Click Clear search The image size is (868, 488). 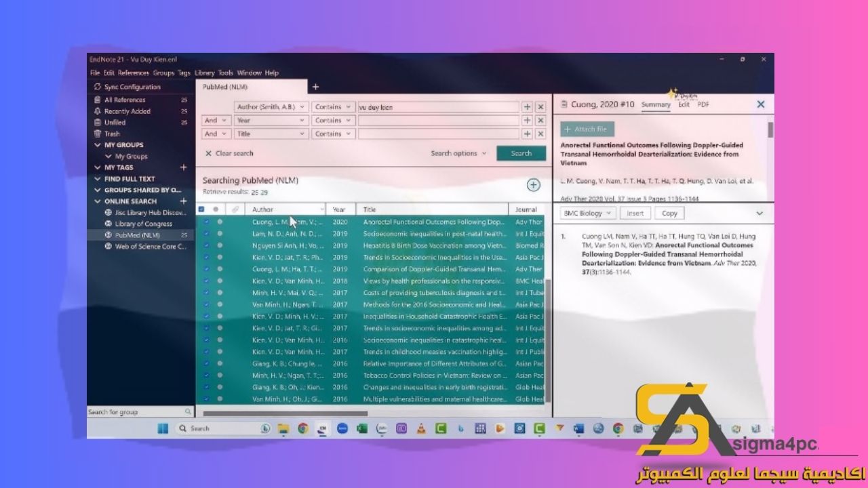pyautogui.click(x=229, y=153)
